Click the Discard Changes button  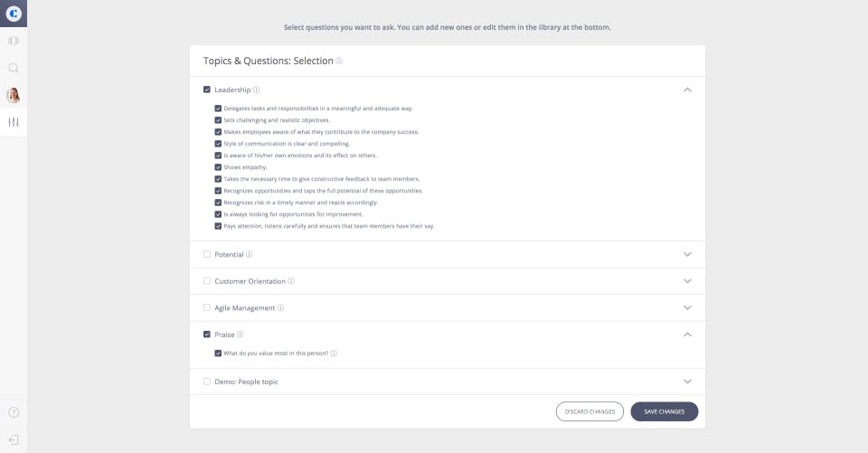(x=590, y=411)
